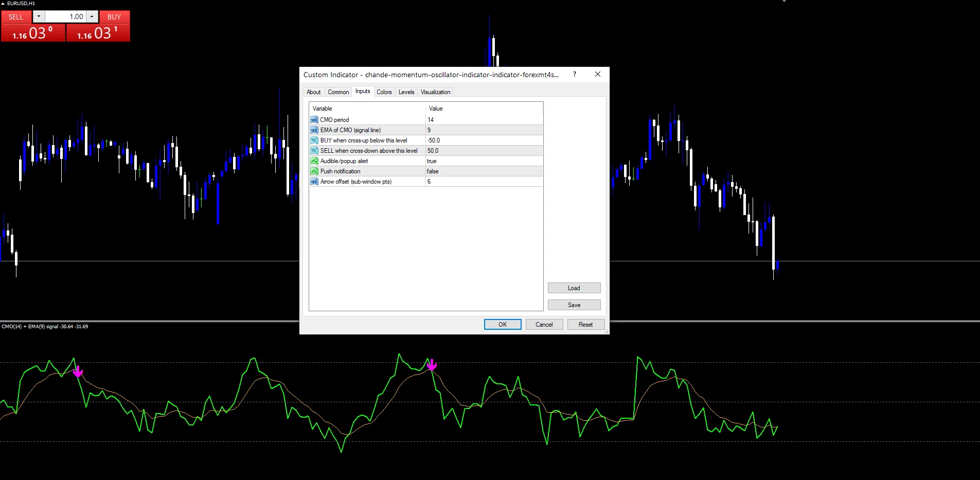980x480 pixels.
Task: Select the Inputs tab
Action: 363,91
